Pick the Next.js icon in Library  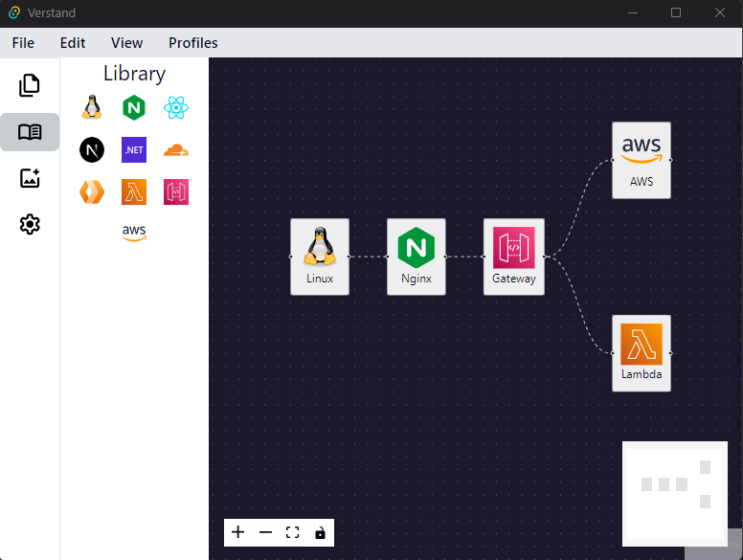92,149
